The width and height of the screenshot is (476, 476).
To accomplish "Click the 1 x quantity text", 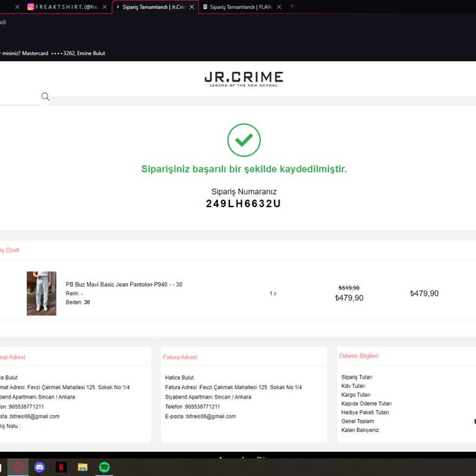I will [273, 294].
